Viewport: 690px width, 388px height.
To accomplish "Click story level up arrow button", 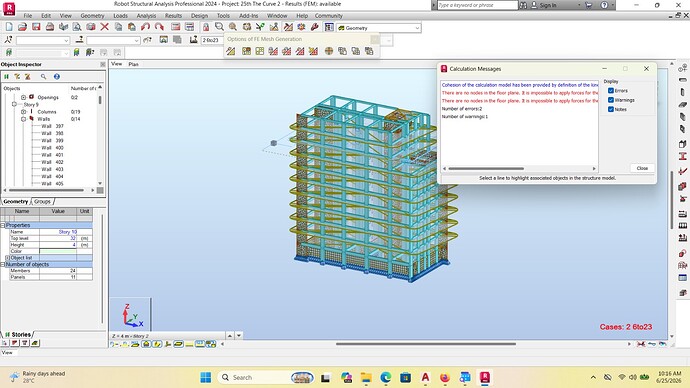I will pyautogui.click(x=230, y=336).
